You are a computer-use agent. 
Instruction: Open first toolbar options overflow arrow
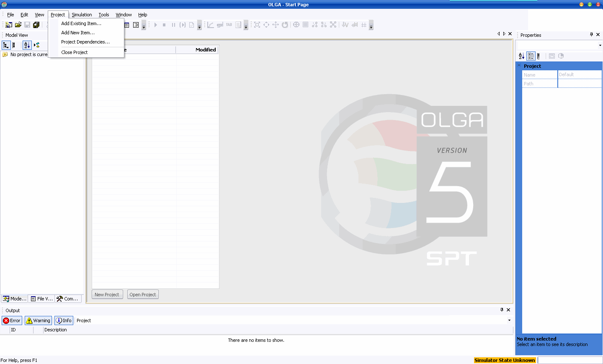pos(144,26)
